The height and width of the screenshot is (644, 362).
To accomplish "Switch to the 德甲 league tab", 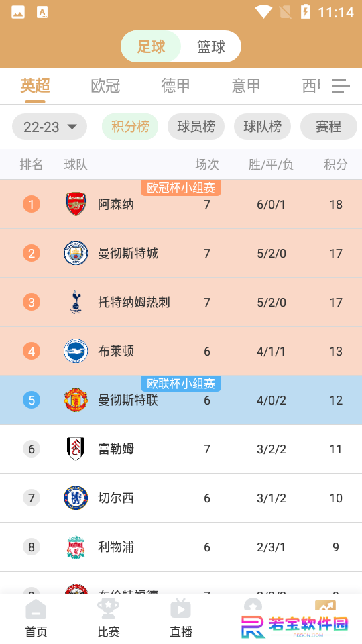I will coord(176,87).
